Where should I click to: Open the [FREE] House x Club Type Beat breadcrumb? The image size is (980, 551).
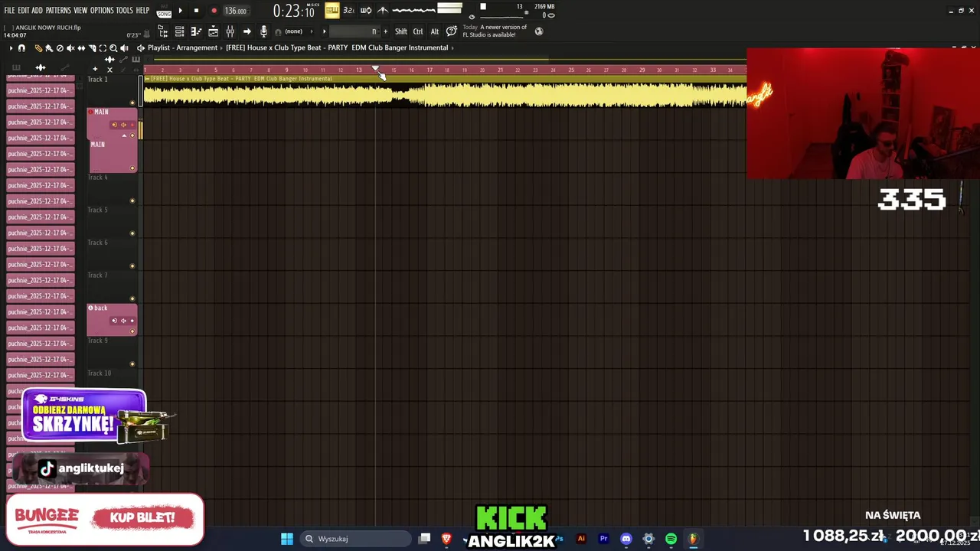[337, 47]
